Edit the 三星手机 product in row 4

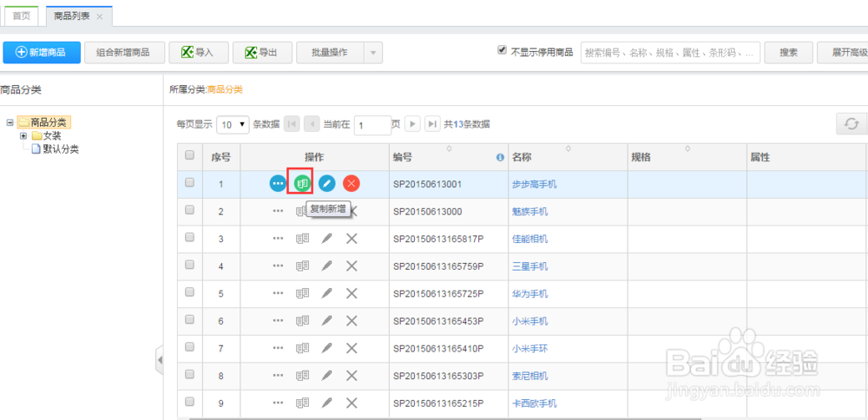pyautogui.click(x=327, y=266)
